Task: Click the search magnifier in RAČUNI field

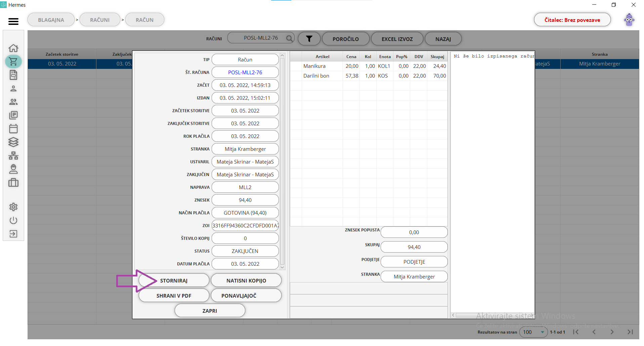Action: click(289, 38)
